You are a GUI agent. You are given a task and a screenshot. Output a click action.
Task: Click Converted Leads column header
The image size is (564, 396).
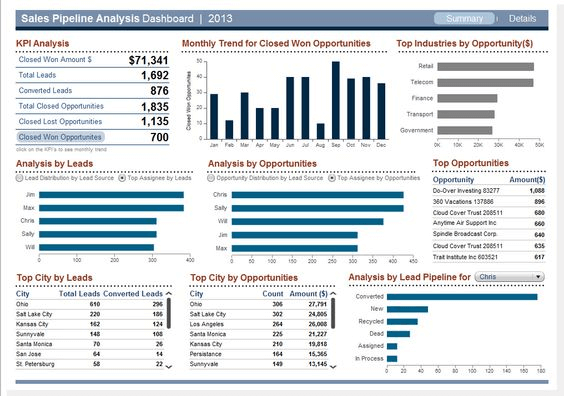coord(133,294)
